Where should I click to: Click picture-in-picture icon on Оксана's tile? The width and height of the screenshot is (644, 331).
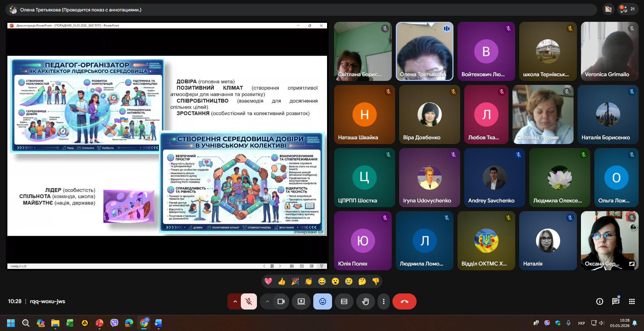point(632,264)
